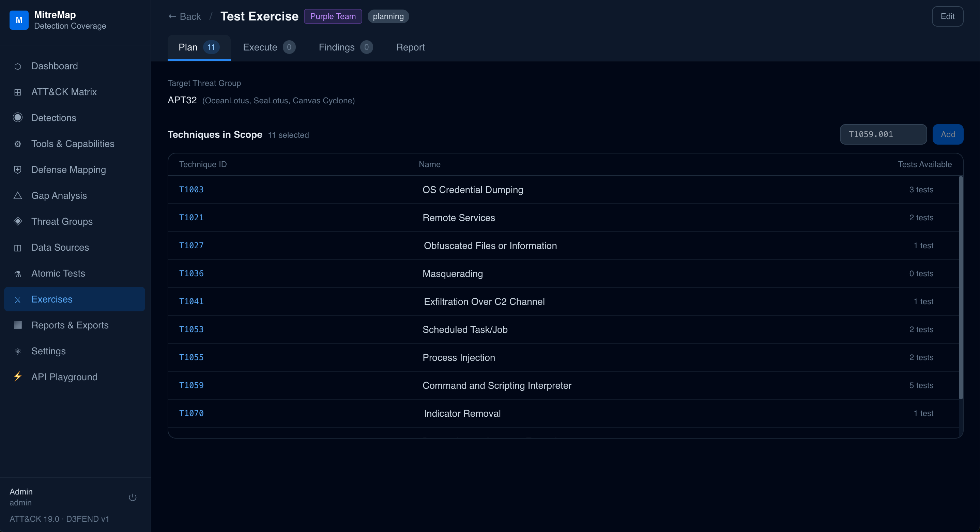This screenshot has height=532, width=980.
Task: Click the Exercises crossed-swords icon
Action: (x=17, y=299)
